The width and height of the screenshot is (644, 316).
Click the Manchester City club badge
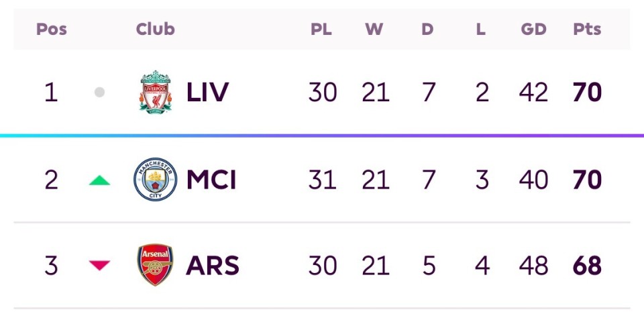click(x=155, y=180)
